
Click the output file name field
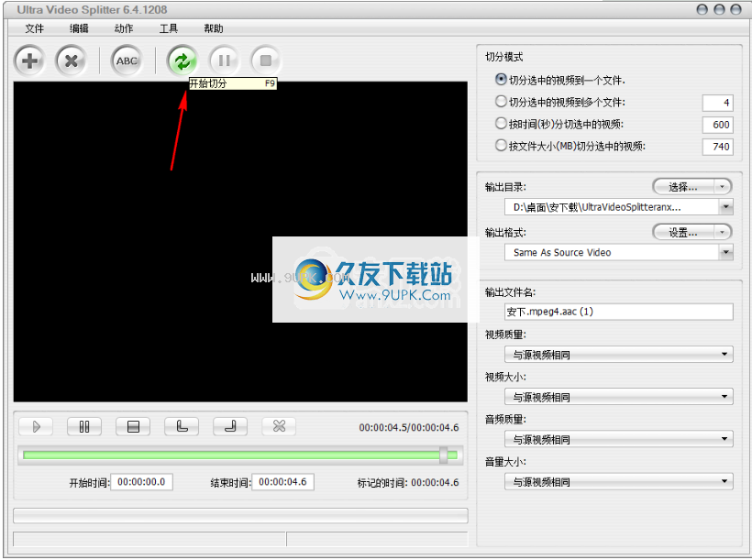coord(619,312)
